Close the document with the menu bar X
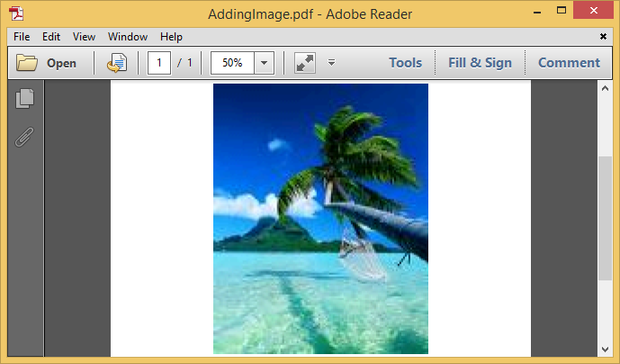 [x=603, y=37]
